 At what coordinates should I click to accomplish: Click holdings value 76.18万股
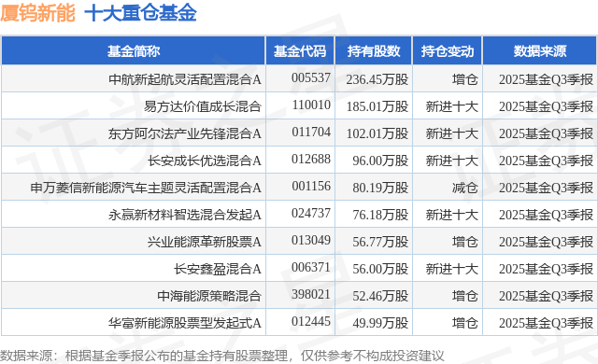coord(380,215)
